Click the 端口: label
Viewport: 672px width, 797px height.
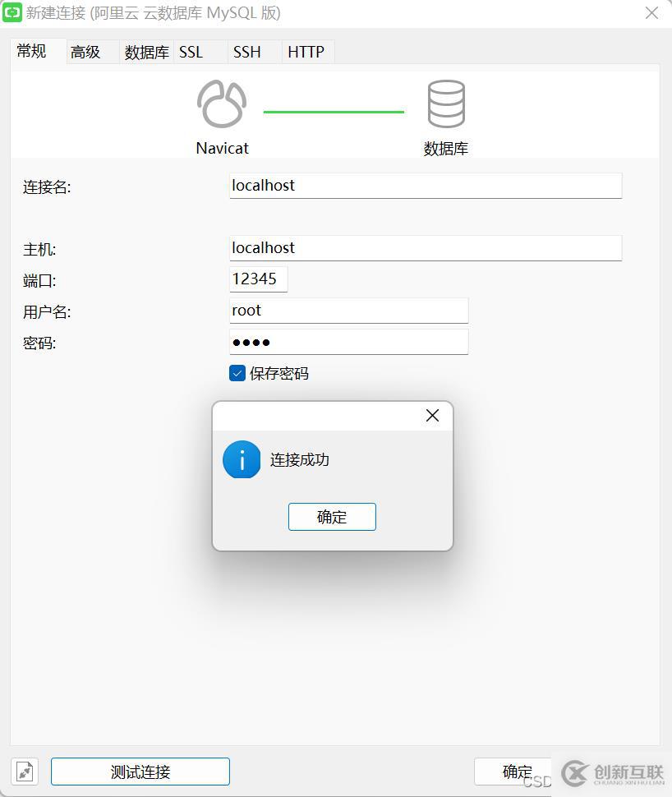pyautogui.click(x=39, y=280)
